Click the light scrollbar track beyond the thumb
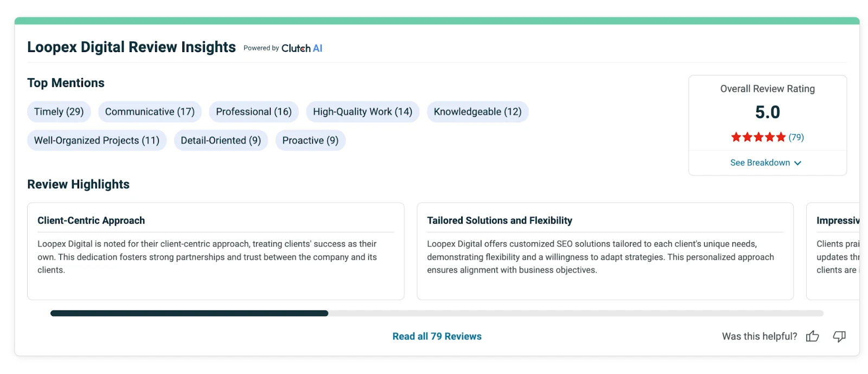Viewport: 868px width, 374px height. click(576, 313)
